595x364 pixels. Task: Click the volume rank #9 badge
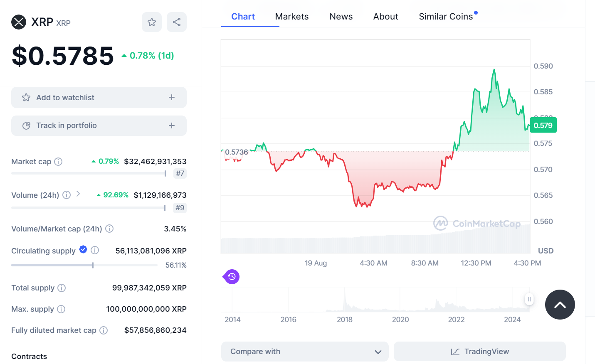180,208
